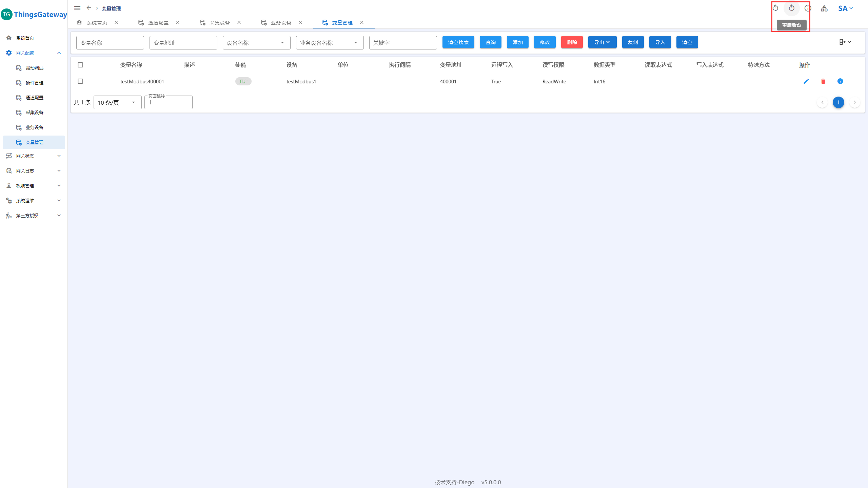The width and height of the screenshot is (868, 488).
Task: Click the 添加 add button
Action: [x=517, y=42]
